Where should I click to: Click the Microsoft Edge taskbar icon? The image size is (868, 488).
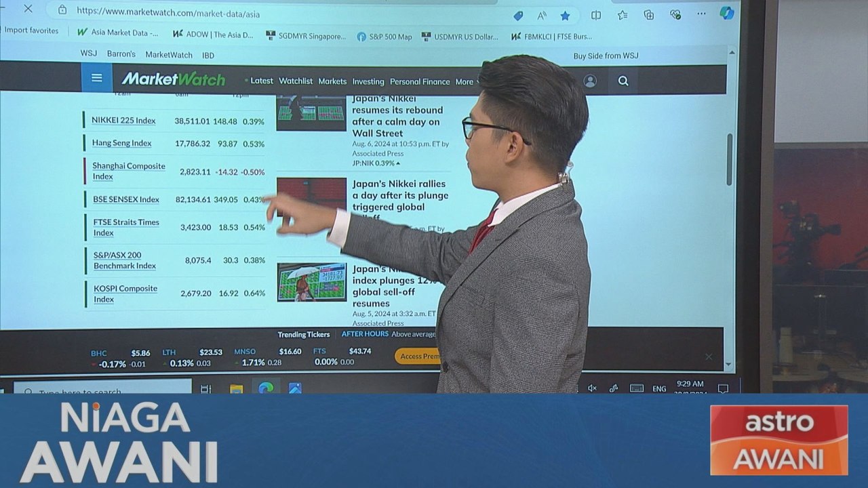pos(266,388)
